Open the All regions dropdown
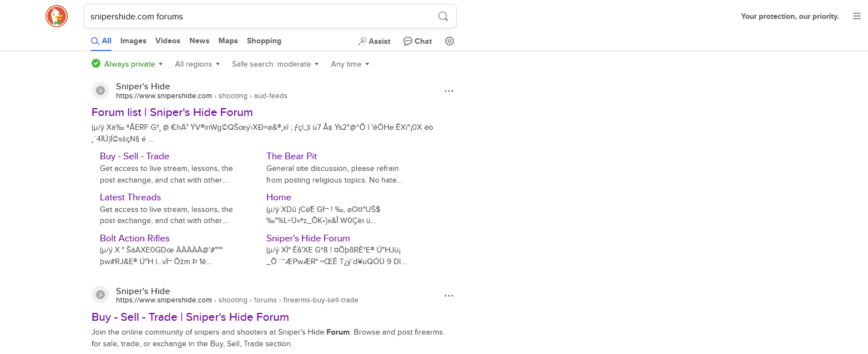The image size is (868, 354). 198,64
